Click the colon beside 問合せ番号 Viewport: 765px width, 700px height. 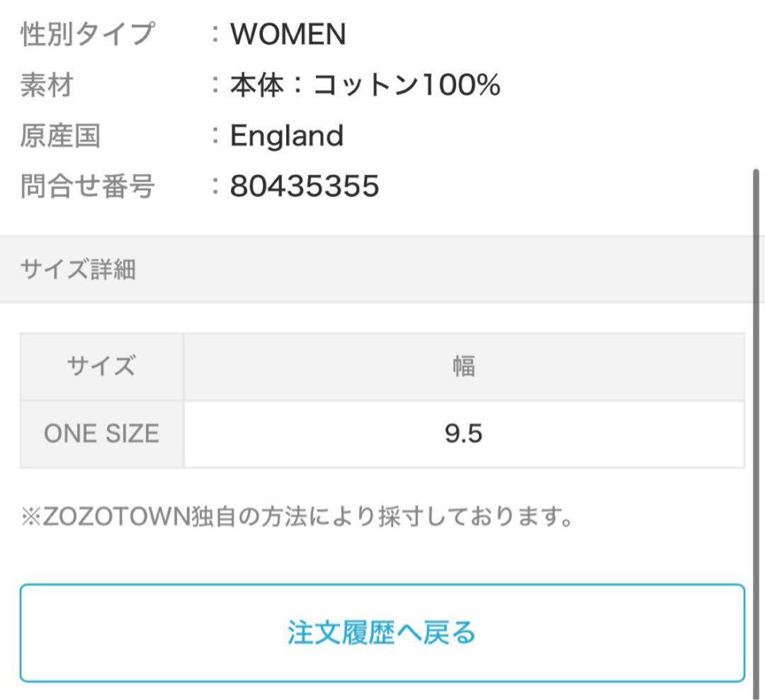216,186
